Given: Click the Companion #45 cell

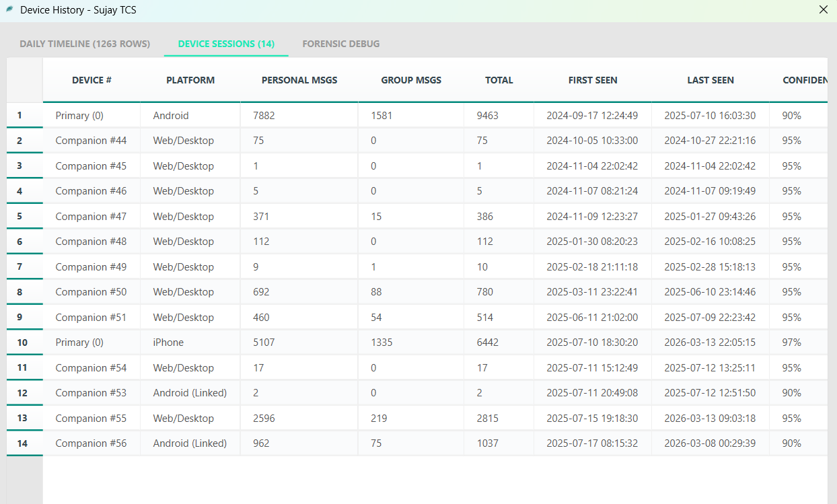Looking at the screenshot, I should [92, 166].
